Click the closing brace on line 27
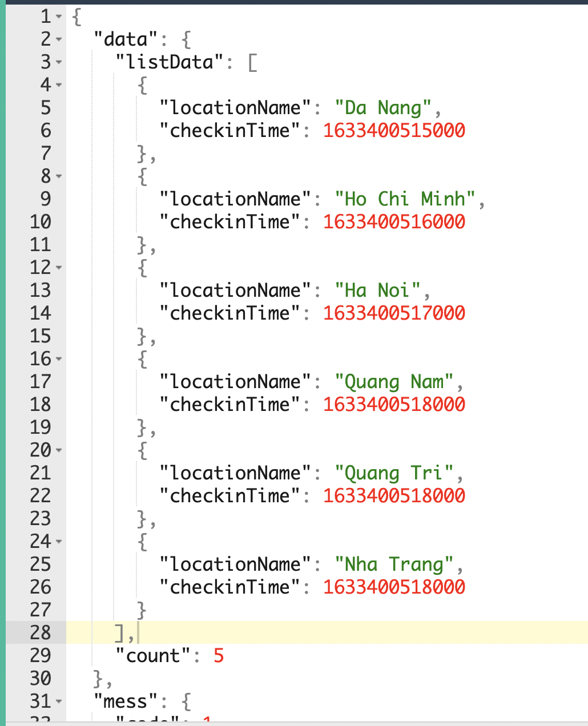 click(142, 610)
